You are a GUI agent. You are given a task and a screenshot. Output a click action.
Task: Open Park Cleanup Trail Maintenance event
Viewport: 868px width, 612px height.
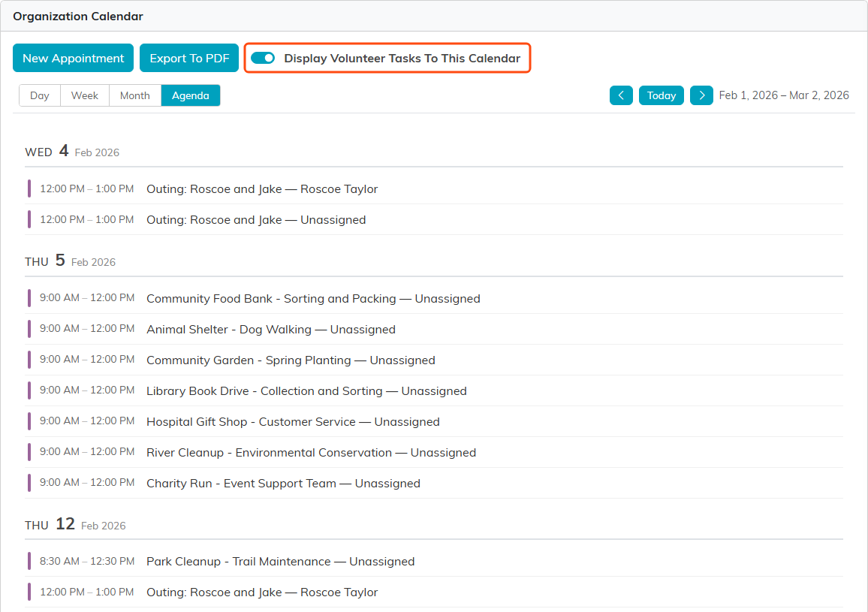pyautogui.click(x=434, y=562)
